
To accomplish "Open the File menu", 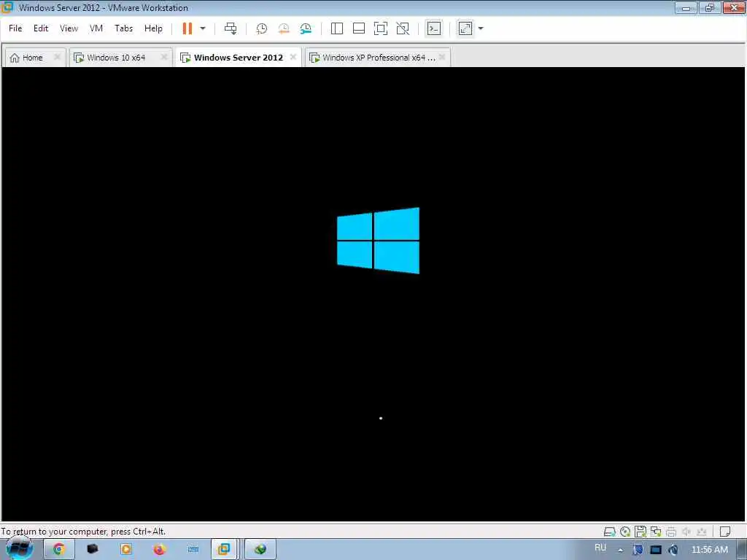I will (x=15, y=28).
